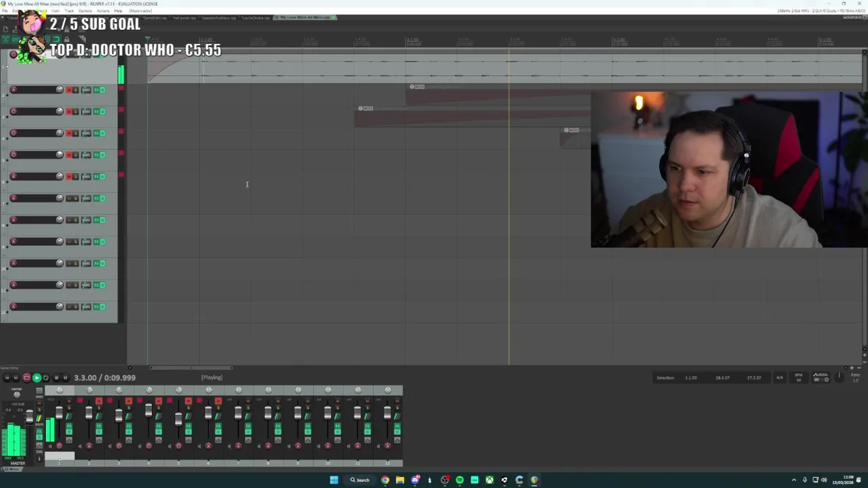Click mixer channel 10 FX button

click(338, 426)
